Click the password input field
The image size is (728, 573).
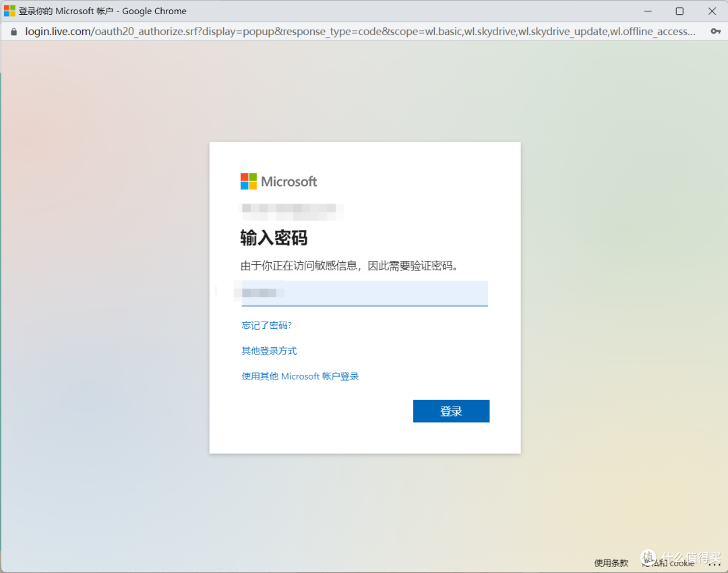365,293
